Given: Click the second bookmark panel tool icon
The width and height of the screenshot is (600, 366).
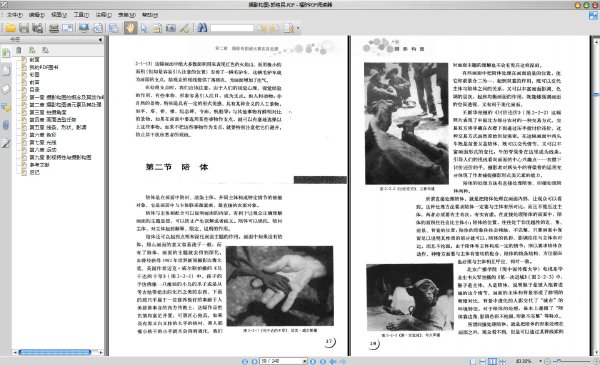Looking at the screenshot, I should [32, 50].
